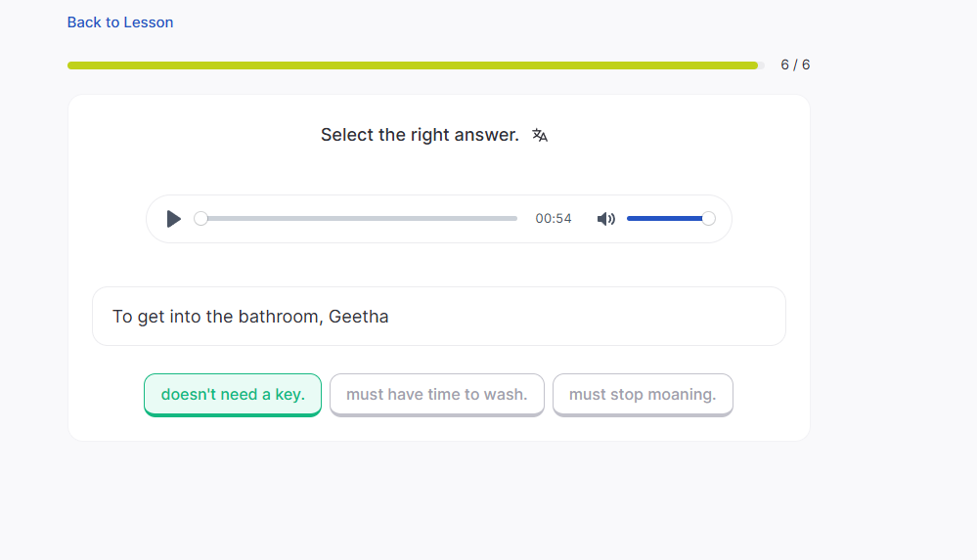Click the audio seek handle at start
The width and height of the screenshot is (977, 560).
point(200,219)
